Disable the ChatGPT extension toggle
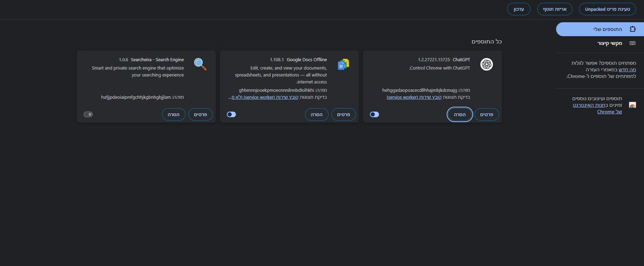Viewport: 644px width, 266px height. coord(374,114)
